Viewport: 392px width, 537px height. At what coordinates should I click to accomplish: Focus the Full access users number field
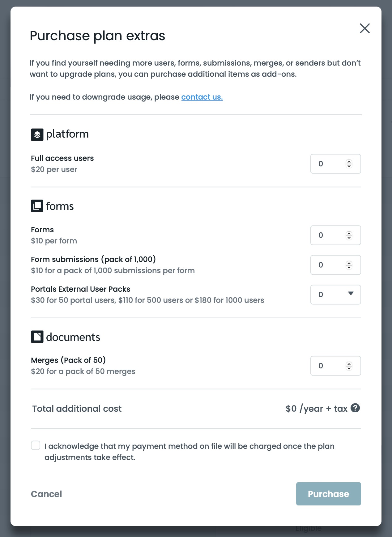coord(328,164)
